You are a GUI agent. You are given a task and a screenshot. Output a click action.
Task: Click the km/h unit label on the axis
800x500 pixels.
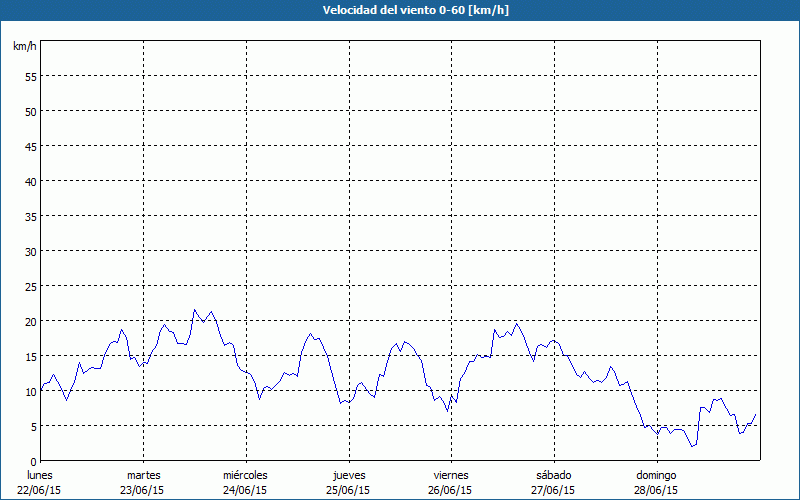point(25,47)
